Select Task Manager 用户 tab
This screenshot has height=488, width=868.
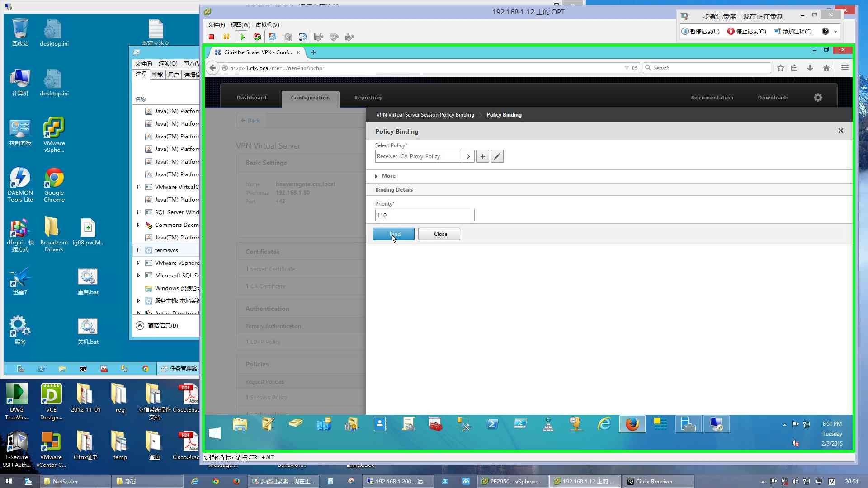tap(173, 75)
